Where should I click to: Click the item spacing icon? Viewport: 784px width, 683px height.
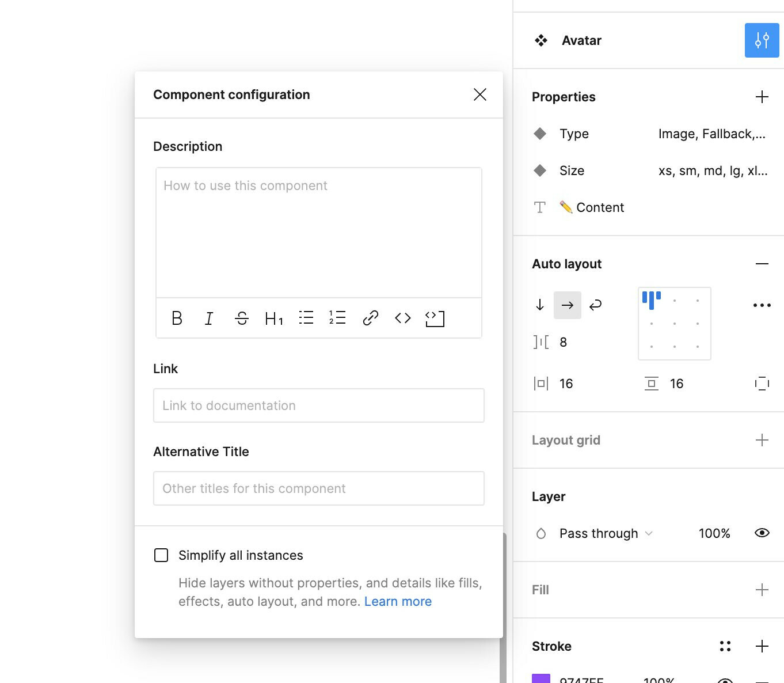point(541,342)
